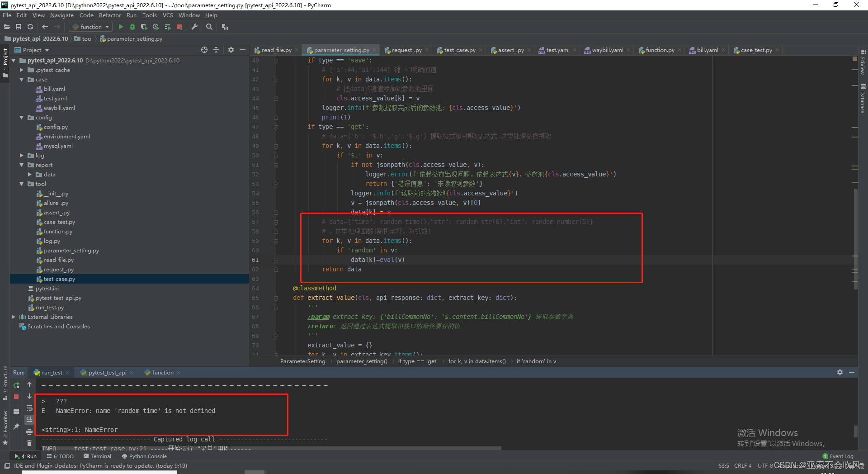The image size is (868, 474).
Task: Click the Project Structure icon after search
Action: pyautogui.click(x=224, y=27)
